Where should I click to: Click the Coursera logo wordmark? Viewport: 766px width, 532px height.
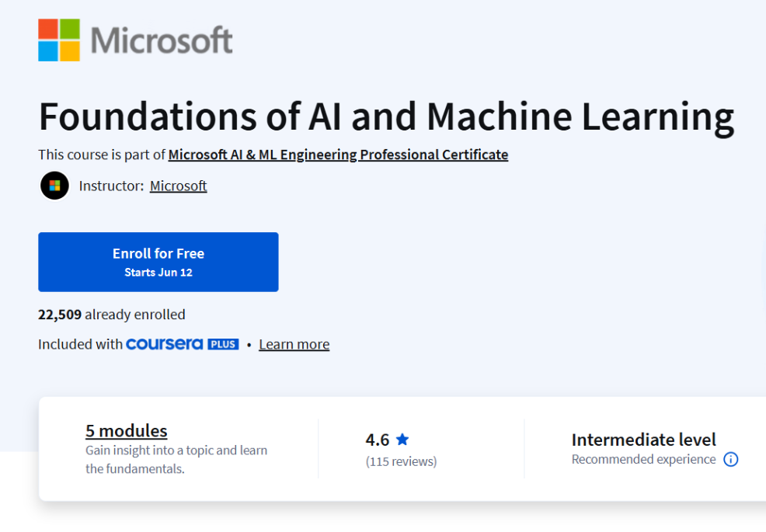(x=165, y=344)
